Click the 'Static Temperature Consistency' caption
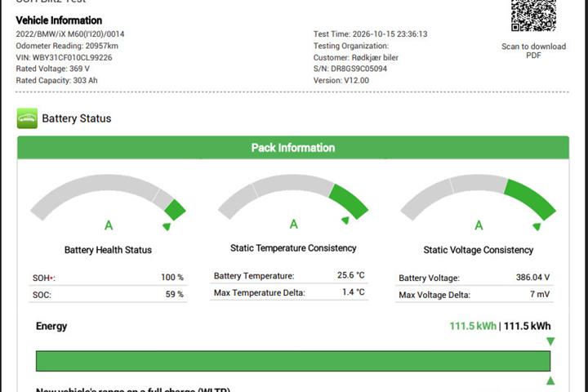This screenshot has width=588, height=392. tap(293, 248)
